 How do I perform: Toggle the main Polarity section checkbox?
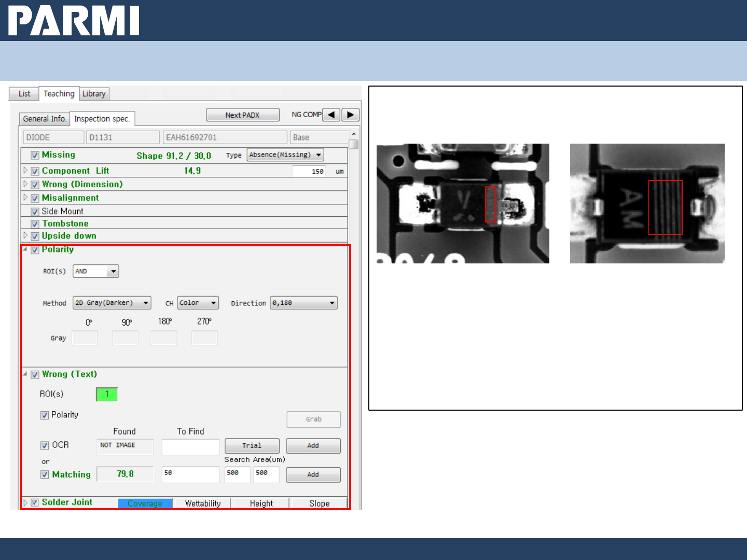[x=35, y=250]
